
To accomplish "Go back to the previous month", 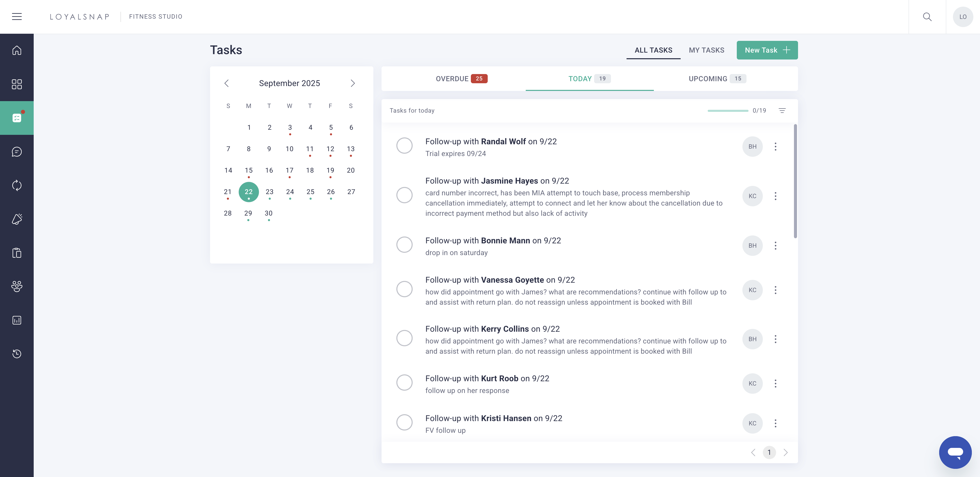I will pyautogui.click(x=227, y=83).
